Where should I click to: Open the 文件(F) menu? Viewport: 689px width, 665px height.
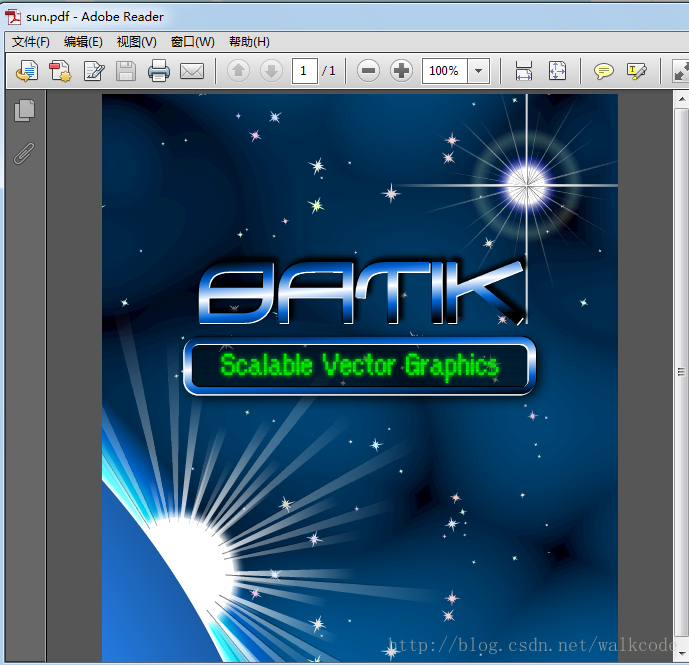pos(31,42)
